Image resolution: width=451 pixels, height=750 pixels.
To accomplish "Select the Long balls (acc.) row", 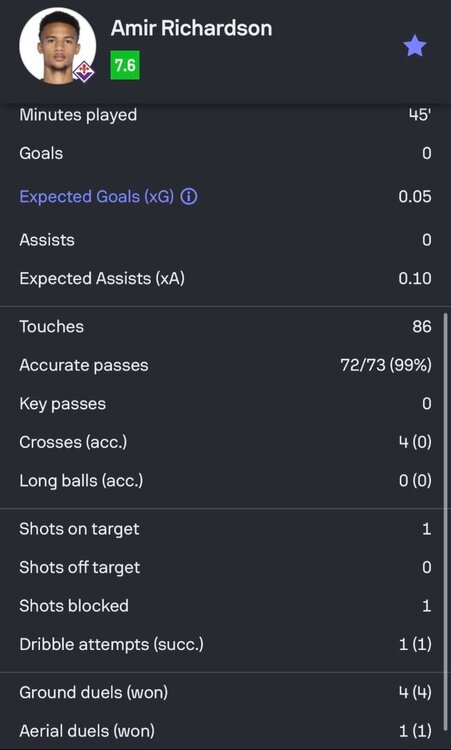I will pyautogui.click(x=225, y=481).
